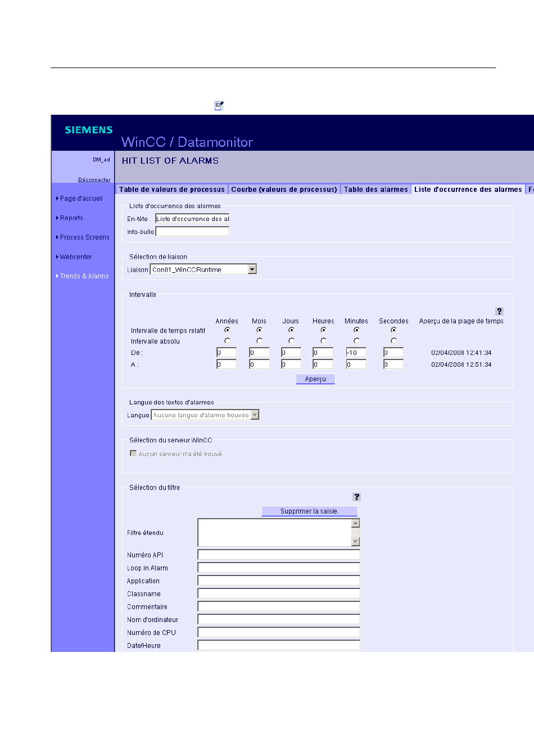Click the Aperçu preview button
Viewport: 534px width, 756px height.
pos(315,379)
